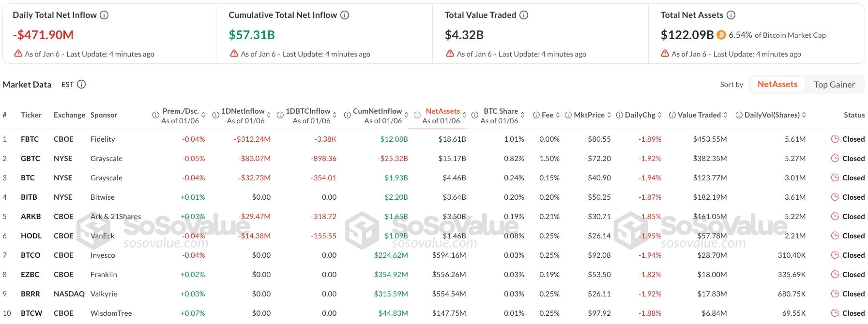The width and height of the screenshot is (868, 324).
Task: Click the EST timezone info icon
Action: 81,84
